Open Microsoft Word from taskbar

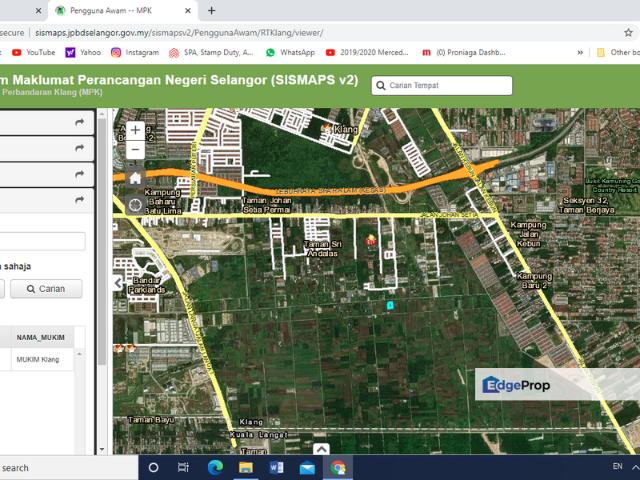(276, 467)
